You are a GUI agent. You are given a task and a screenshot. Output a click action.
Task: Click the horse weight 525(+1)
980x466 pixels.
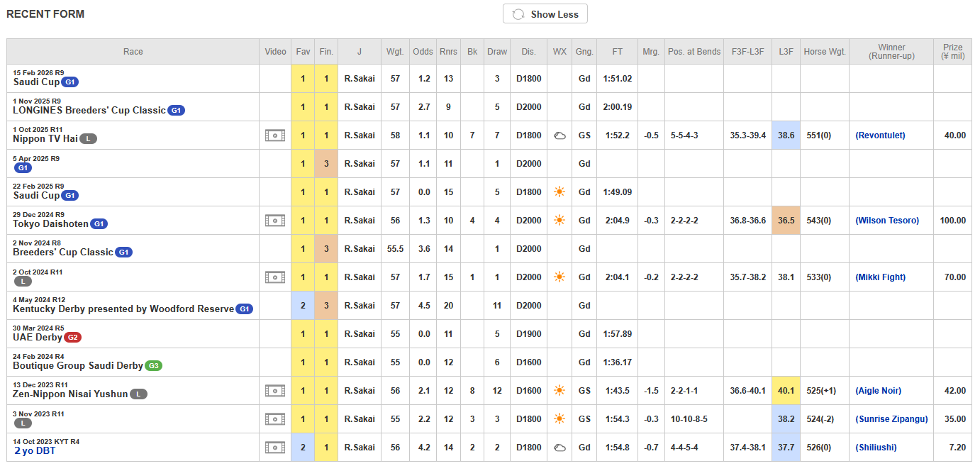point(822,391)
